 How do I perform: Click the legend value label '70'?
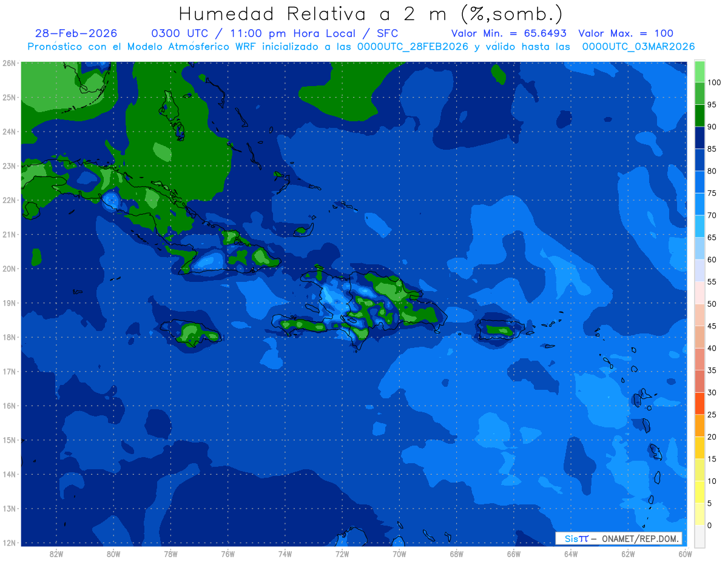[711, 215]
